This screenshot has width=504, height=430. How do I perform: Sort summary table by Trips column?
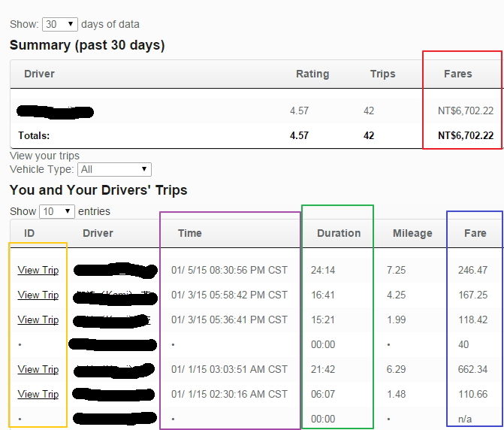(x=382, y=74)
